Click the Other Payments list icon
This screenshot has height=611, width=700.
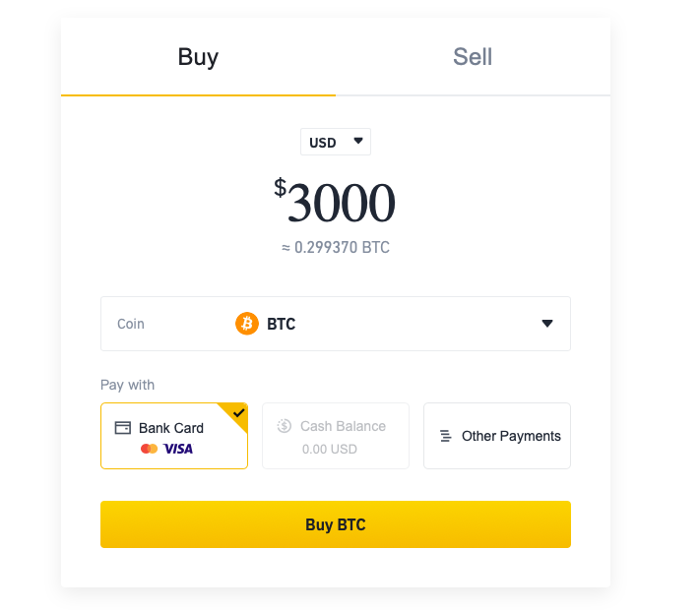click(446, 436)
